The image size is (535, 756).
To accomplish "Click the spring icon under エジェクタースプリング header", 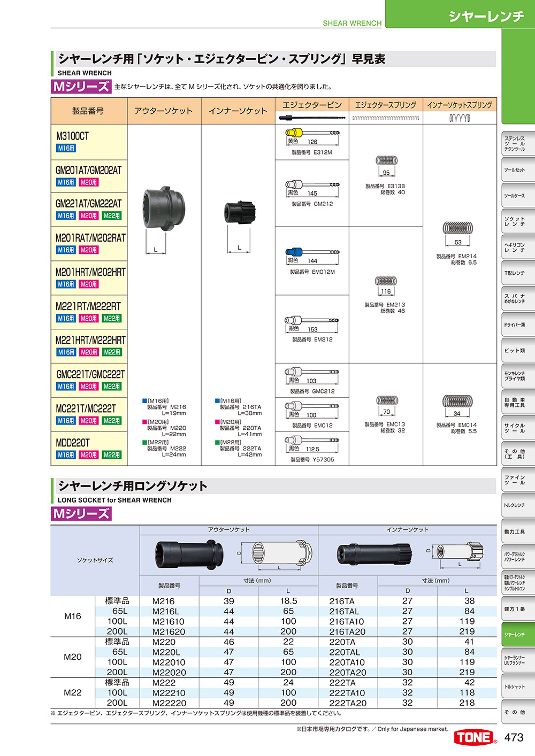I will pyautogui.click(x=386, y=118).
